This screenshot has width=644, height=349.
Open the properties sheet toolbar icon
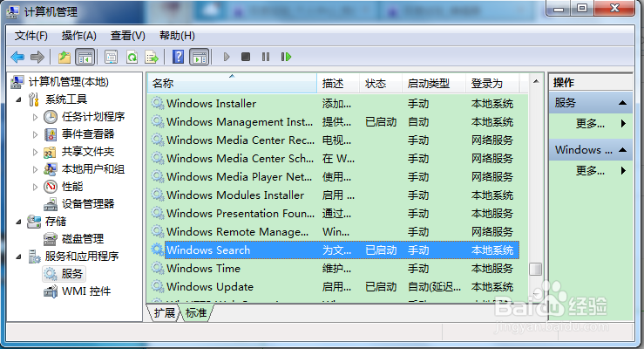pos(111,57)
